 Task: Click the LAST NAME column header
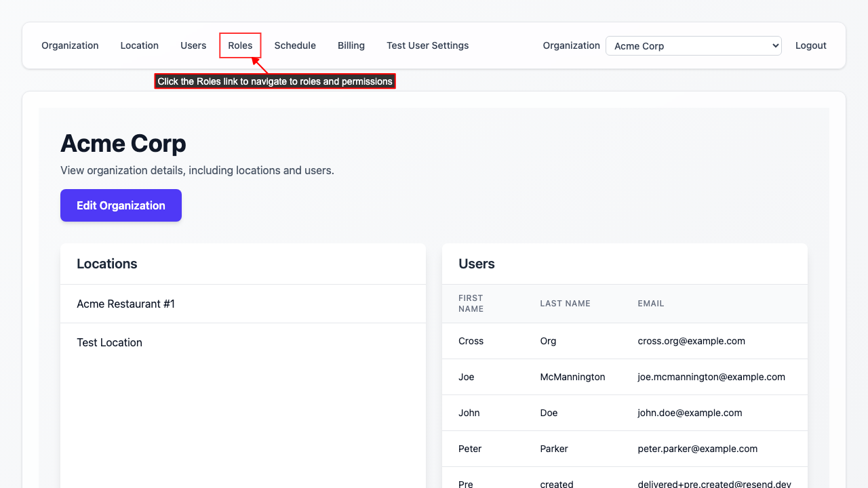click(565, 303)
